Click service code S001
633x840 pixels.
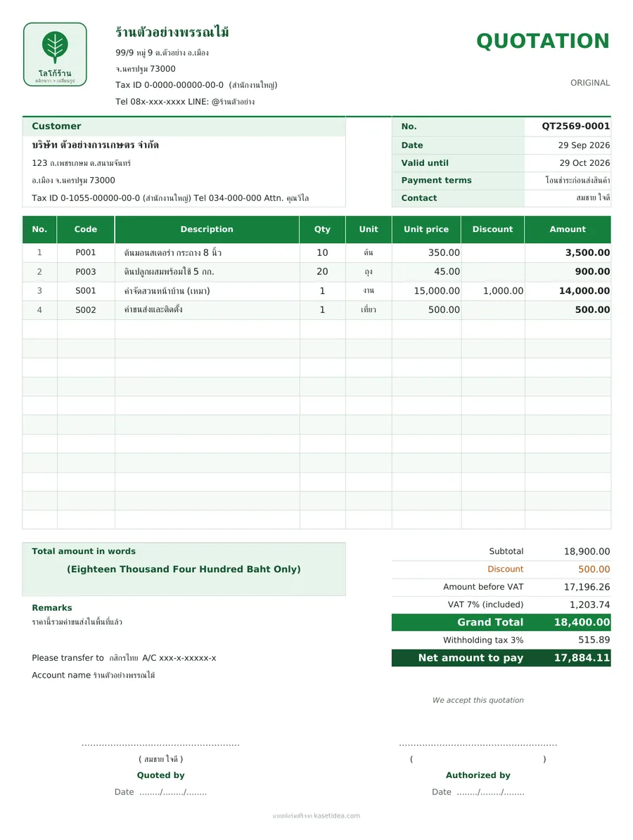click(85, 291)
